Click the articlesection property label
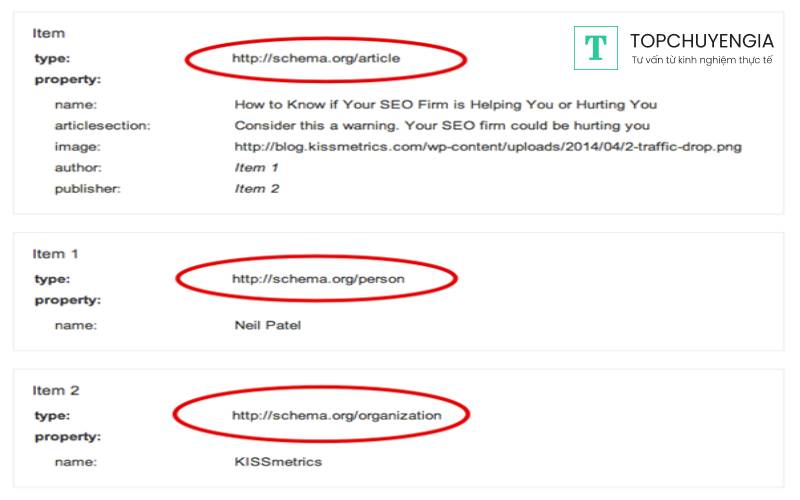This screenshot has height=500, width=800. [102, 125]
